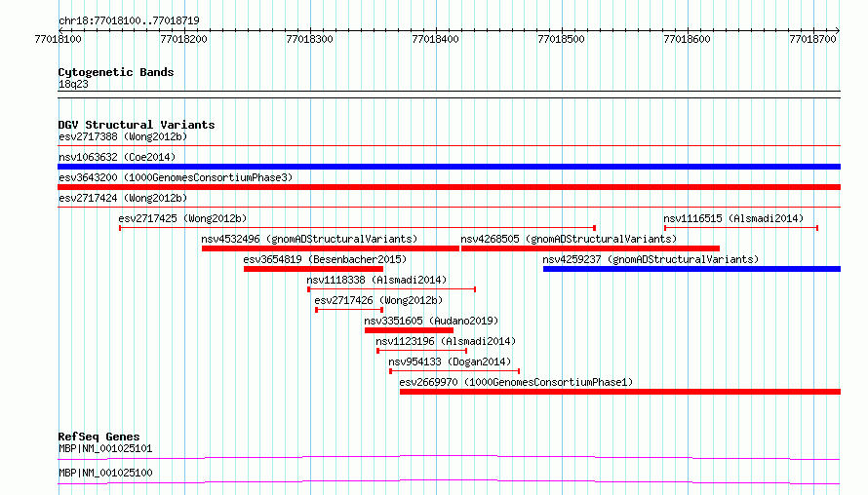Select the nsv1116515 variant line
This screenshot has height=495, width=868.
click(x=741, y=228)
